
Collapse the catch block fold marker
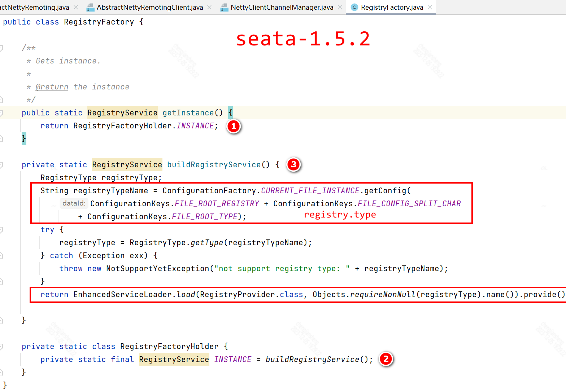[x=1, y=256]
